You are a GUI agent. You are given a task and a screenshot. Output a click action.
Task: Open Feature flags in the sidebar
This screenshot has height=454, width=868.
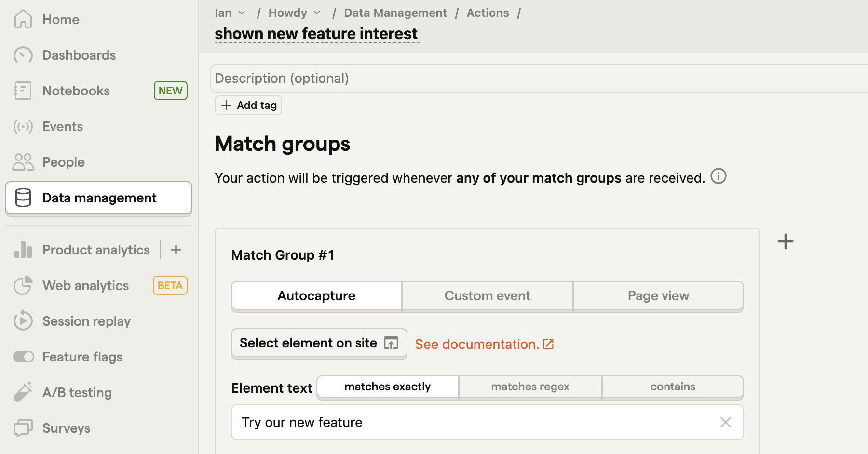pyautogui.click(x=98, y=357)
